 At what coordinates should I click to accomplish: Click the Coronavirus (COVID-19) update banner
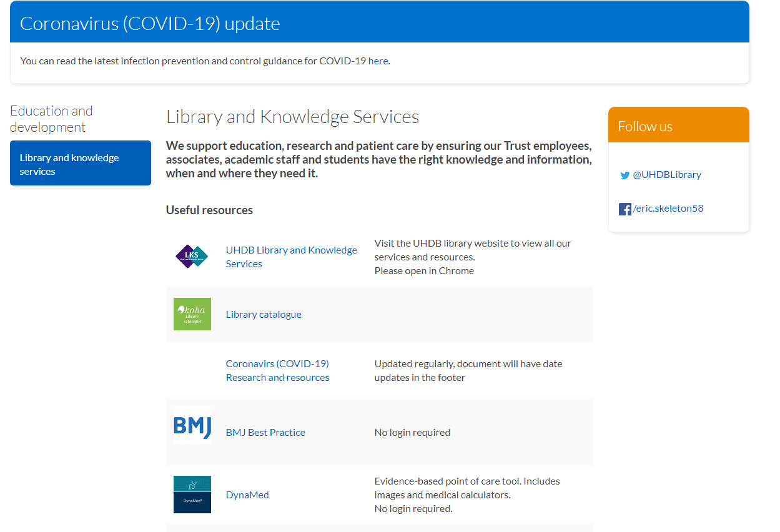pyautogui.click(x=150, y=24)
